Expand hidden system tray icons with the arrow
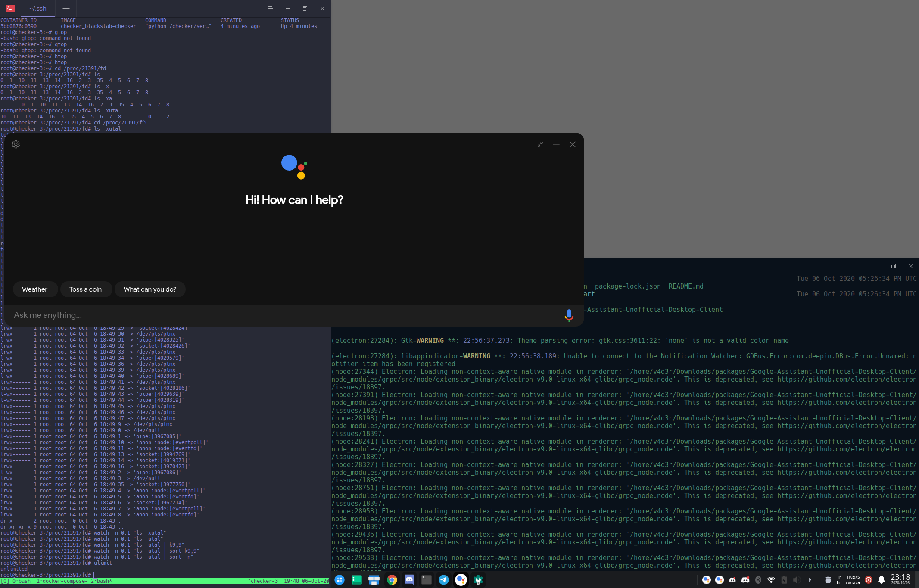Screen dimensions: 919x588 tap(810, 580)
